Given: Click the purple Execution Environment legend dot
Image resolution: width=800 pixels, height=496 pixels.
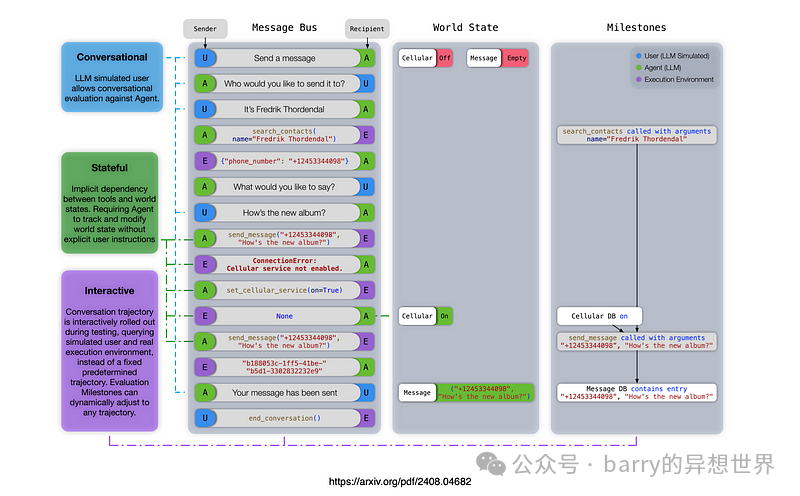Looking at the screenshot, I should tap(639, 80).
